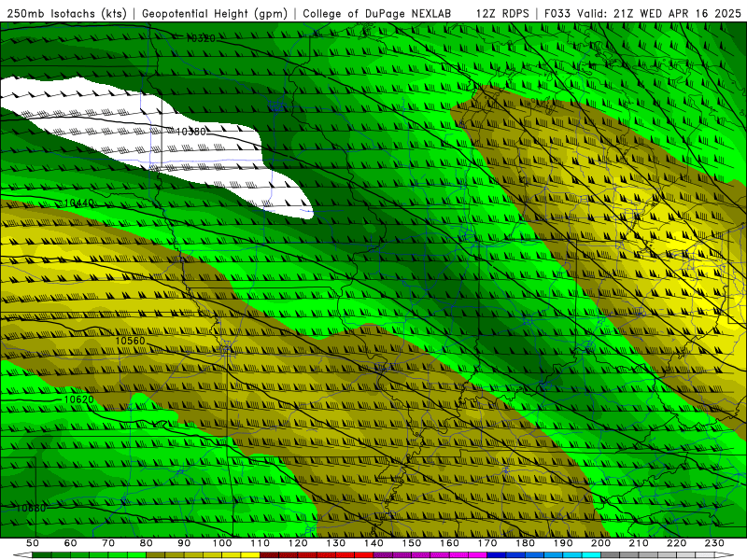
Task: Click the 230 label on the color scale
Action: click(714, 543)
